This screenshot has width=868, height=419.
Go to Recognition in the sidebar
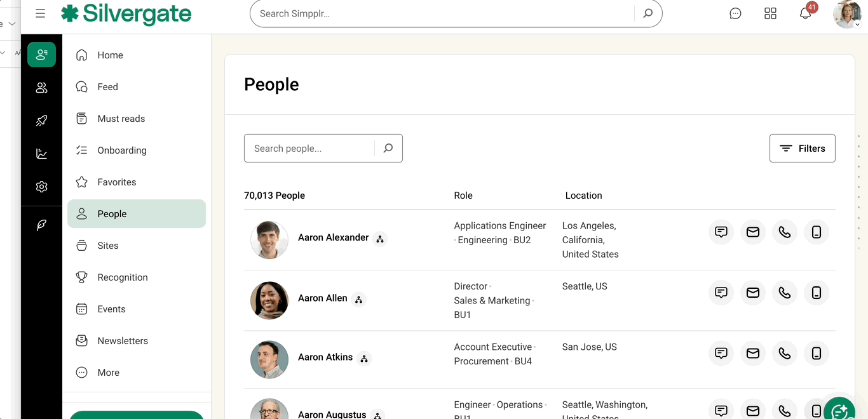(x=121, y=277)
